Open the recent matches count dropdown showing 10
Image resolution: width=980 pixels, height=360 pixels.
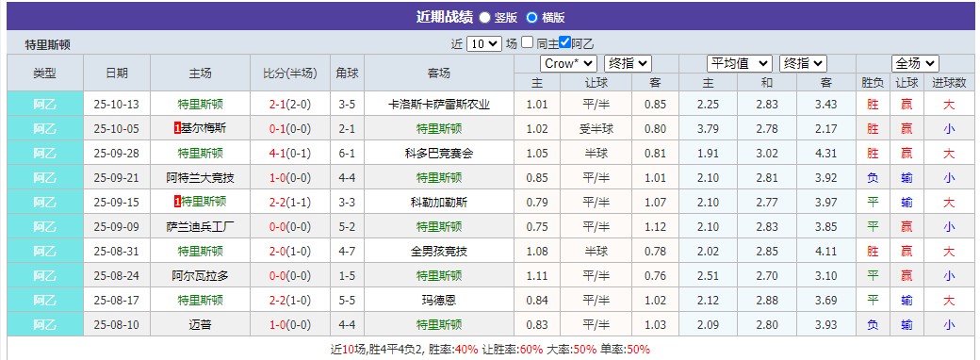(x=484, y=43)
